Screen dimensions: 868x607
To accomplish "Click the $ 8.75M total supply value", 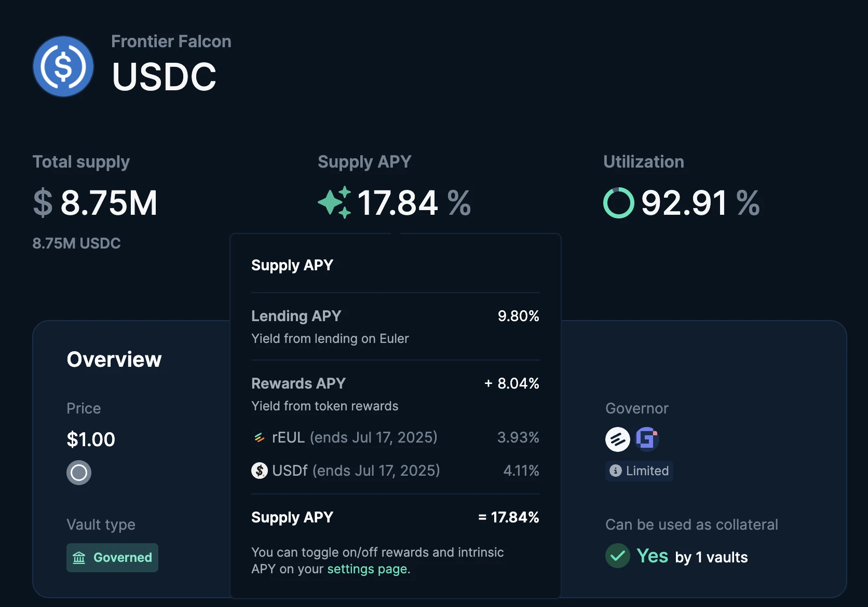I will [96, 203].
